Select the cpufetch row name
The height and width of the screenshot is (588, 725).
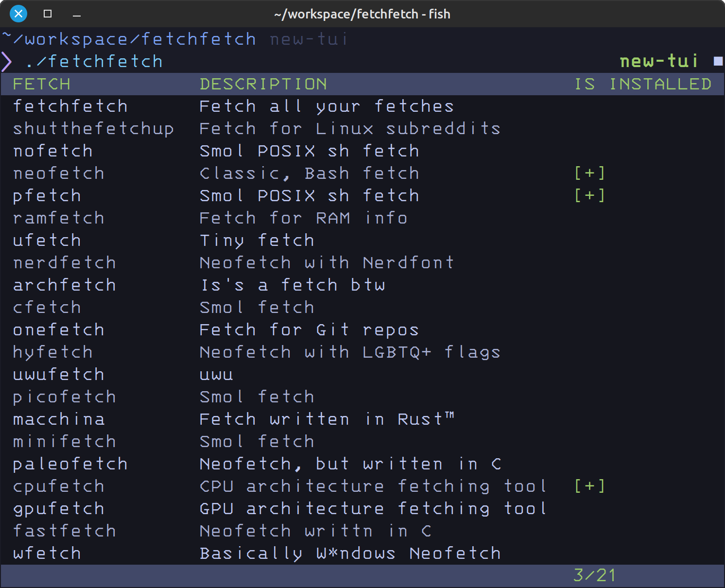click(x=59, y=486)
